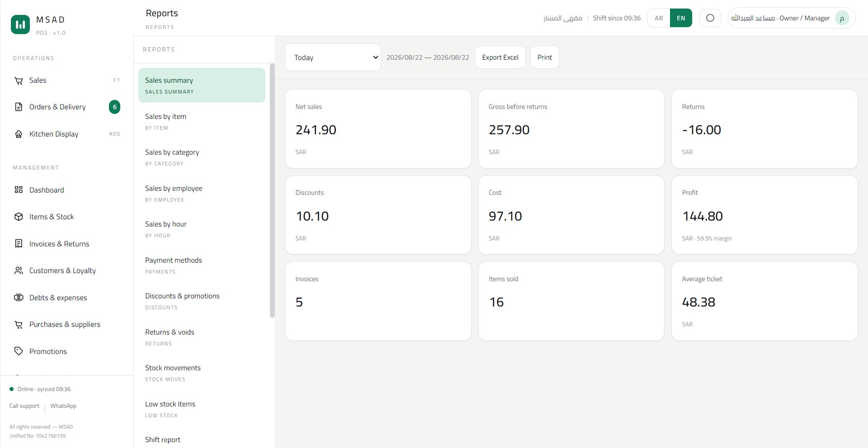Click the Dashboard grid icon
The height and width of the screenshot is (448, 868).
(x=19, y=190)
